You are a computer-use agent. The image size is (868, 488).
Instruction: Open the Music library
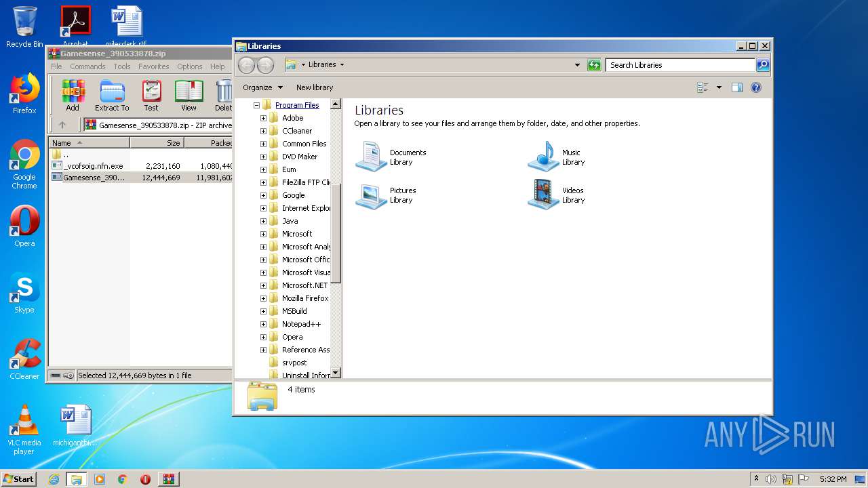click(x=557, y=157)
